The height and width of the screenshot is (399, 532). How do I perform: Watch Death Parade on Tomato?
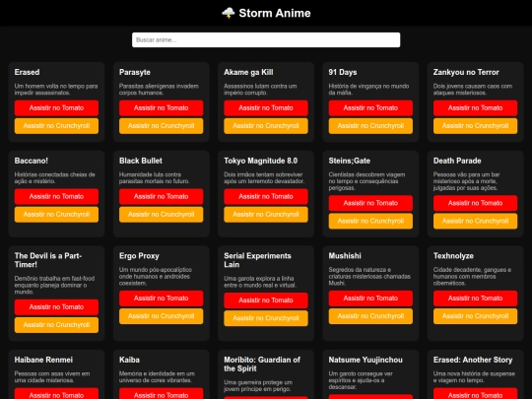475,203
